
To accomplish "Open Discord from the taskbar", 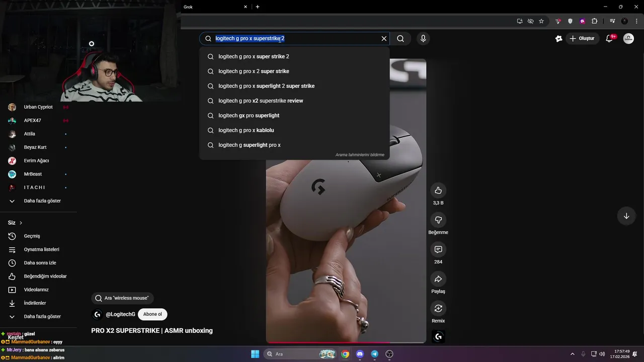I will 360,354.
